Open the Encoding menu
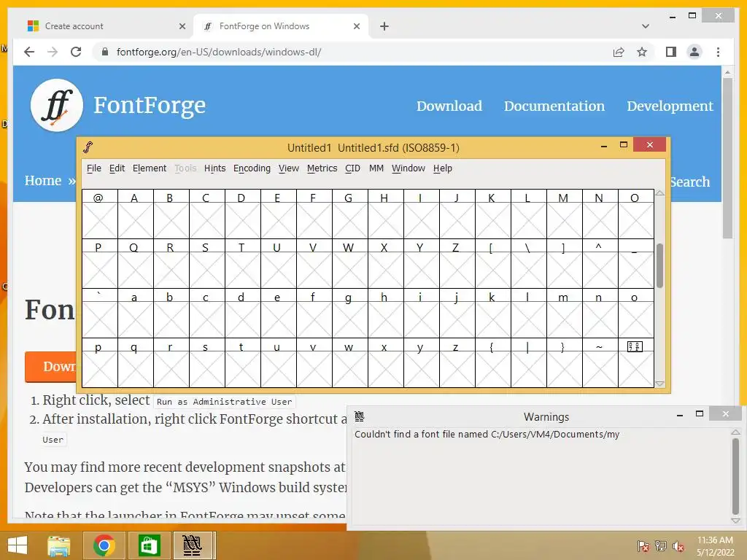Image resolution: width=747 pixels, height=560 pixels. coord(252,168)
